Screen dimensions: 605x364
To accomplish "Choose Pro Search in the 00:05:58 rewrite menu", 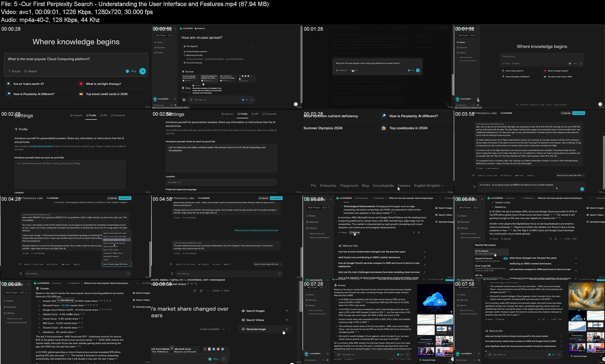I will click(491, 252).
